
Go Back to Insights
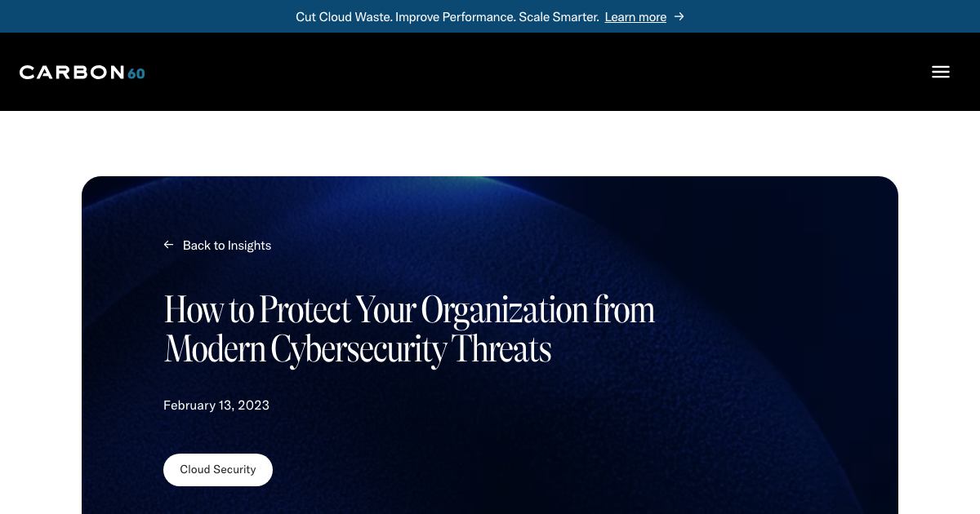227,245
